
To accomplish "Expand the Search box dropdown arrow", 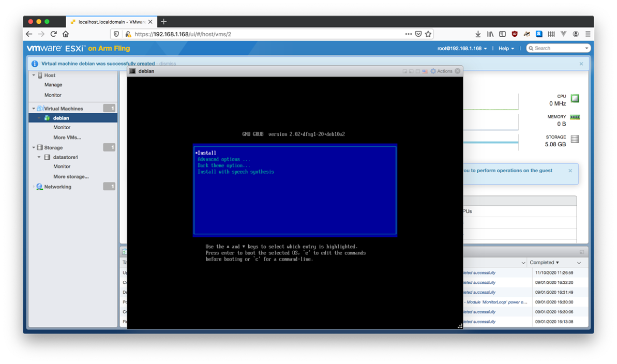I will coord(586,49).
